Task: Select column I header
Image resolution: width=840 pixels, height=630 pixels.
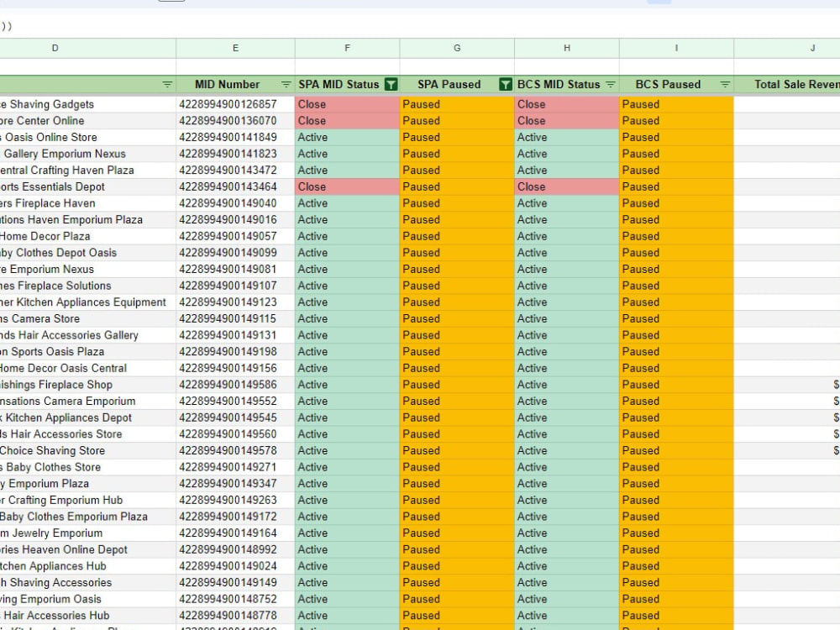Action: click(x=676, y=48)
